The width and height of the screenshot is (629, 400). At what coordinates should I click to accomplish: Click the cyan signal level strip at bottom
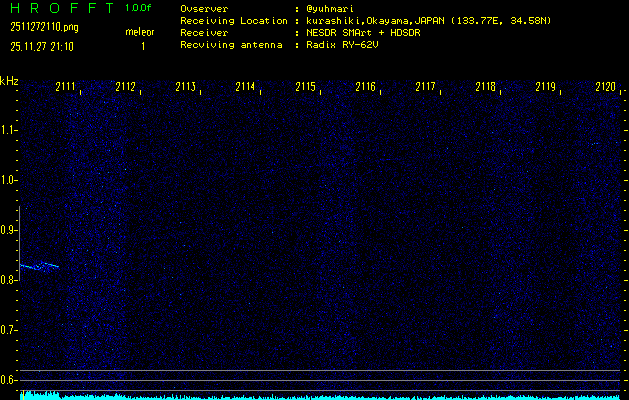click(320, 396)
